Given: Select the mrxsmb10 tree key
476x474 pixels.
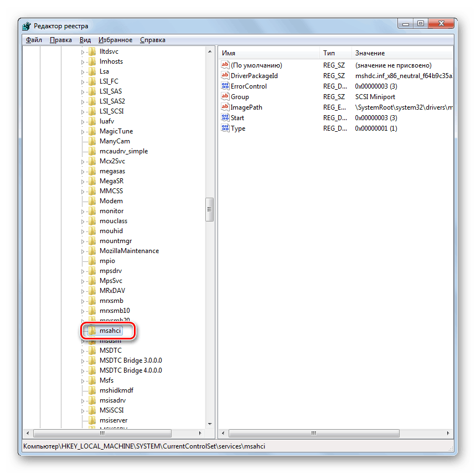Looking at the screenshot, I should [115, 311].
